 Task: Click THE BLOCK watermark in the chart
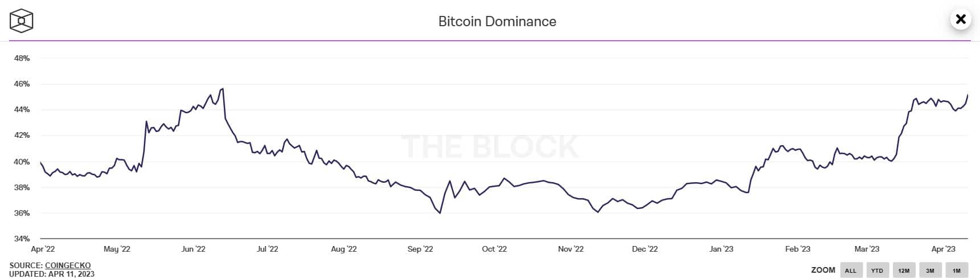[490, 147]
